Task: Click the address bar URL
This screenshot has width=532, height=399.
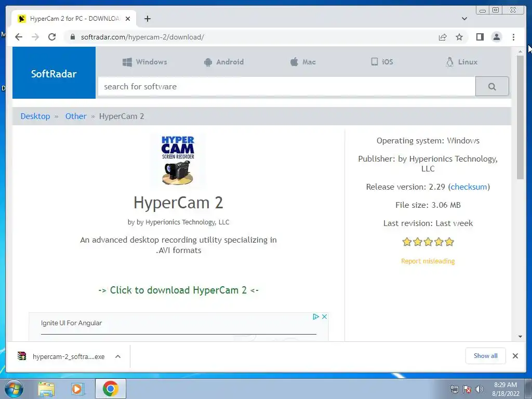Action: (x=142, y=37)
